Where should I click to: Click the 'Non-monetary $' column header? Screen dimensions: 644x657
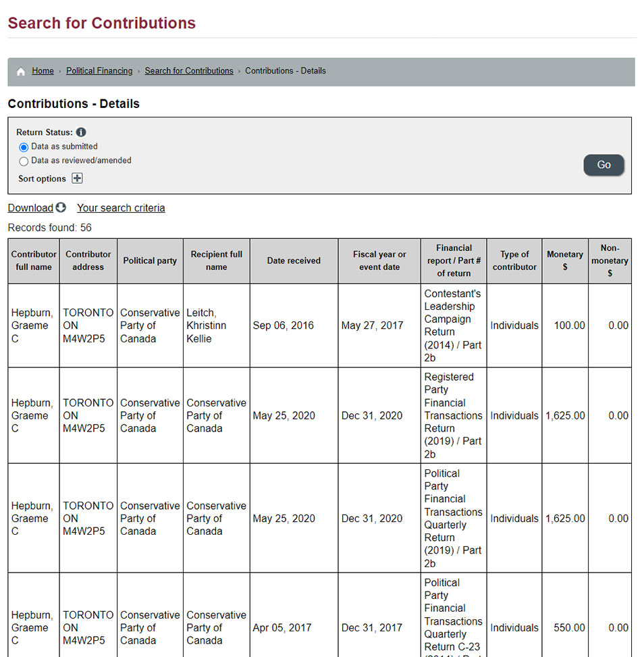(x=610, y=261)
